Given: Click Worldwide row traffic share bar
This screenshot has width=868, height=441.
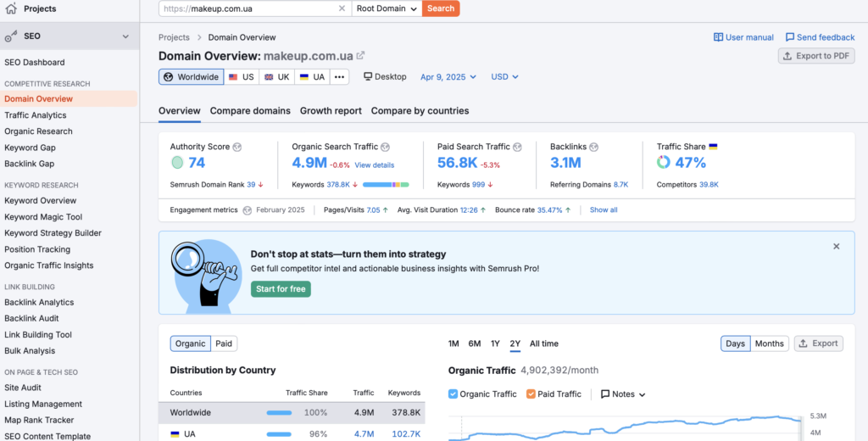Looking at the screenshot, I should click(x=279, y=413).
